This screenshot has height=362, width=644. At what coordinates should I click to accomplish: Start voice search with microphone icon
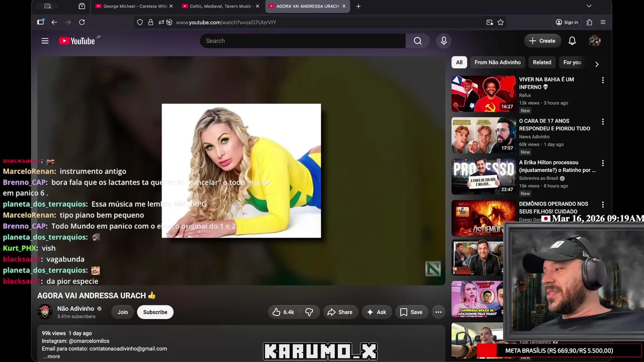(x=443, y=41)
